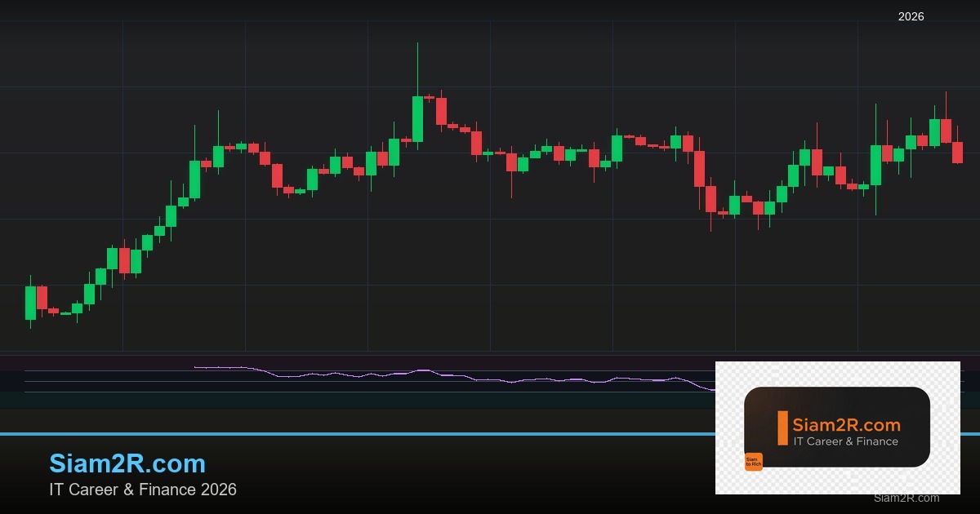This screenshot has height=514, width=980.
Task: Click the "2026" at the end of the subtitle
Action: pyautogui.click(x=220, y=490)
